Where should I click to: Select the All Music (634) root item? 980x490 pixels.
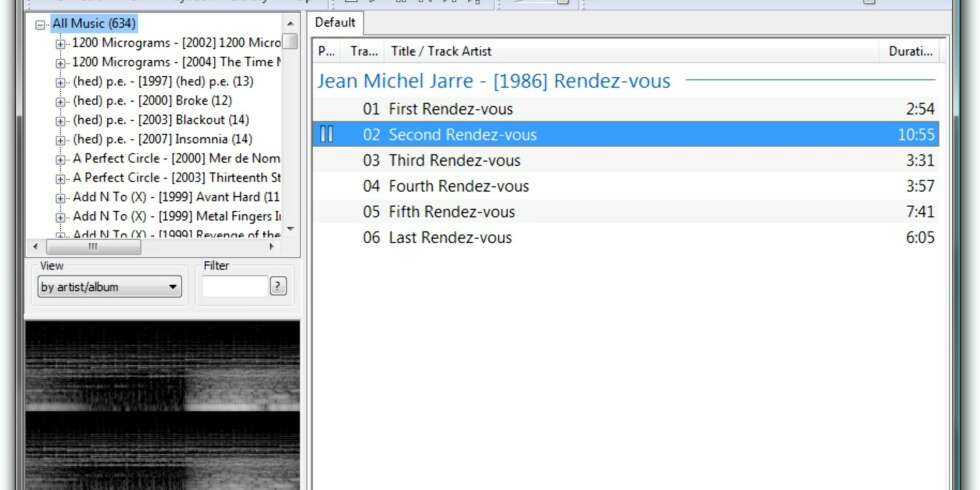click(x=94, y=24)
